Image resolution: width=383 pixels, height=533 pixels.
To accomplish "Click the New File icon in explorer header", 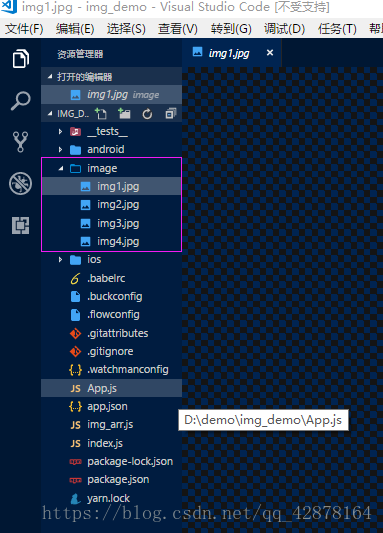I will [x=101, y=114].
